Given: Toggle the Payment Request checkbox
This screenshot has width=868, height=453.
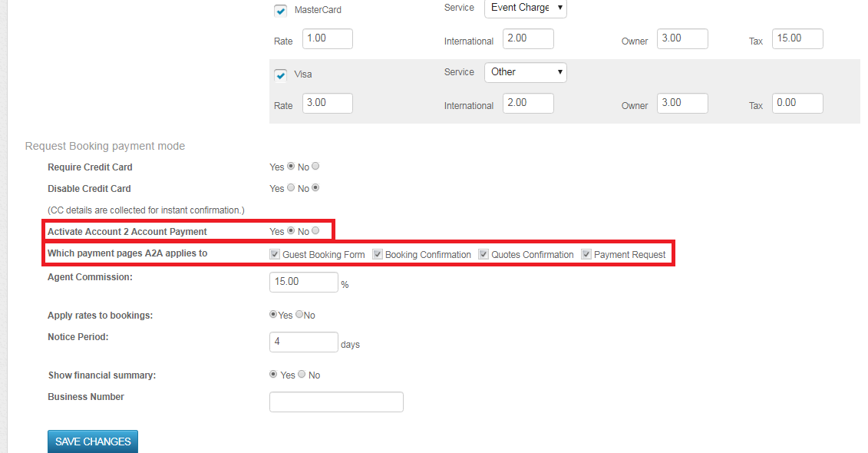Looking at the screenshot, I should (586, 254).
